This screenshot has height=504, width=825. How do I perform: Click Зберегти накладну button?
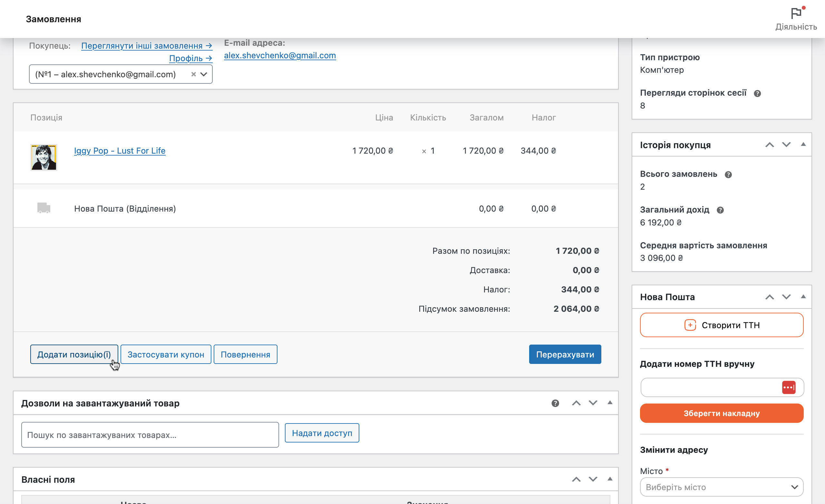point(722,413)
